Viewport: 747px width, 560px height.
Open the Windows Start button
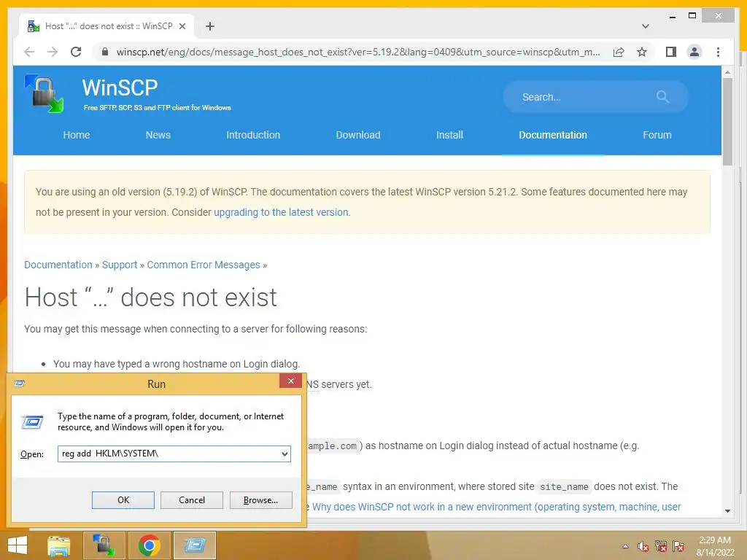click(18, 545)
